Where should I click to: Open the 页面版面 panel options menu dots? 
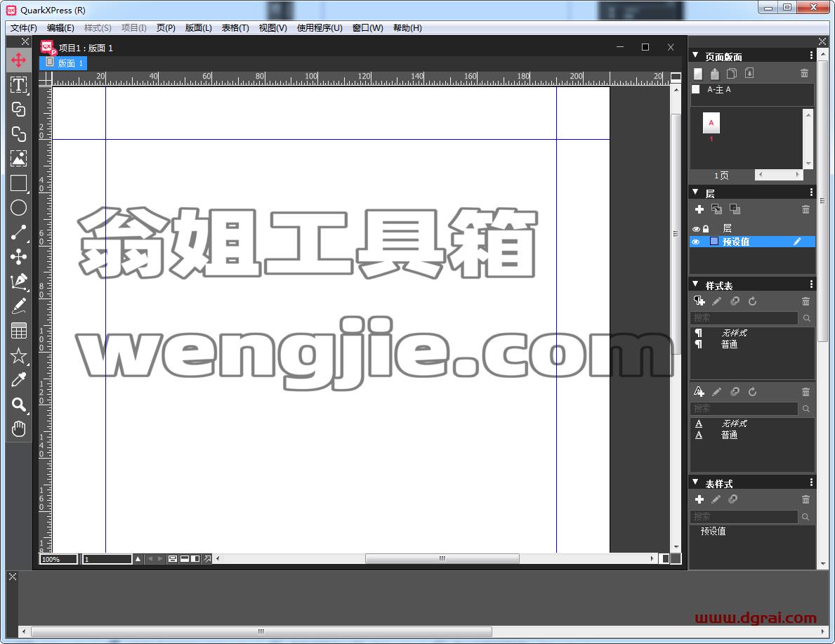click(811, 55)
